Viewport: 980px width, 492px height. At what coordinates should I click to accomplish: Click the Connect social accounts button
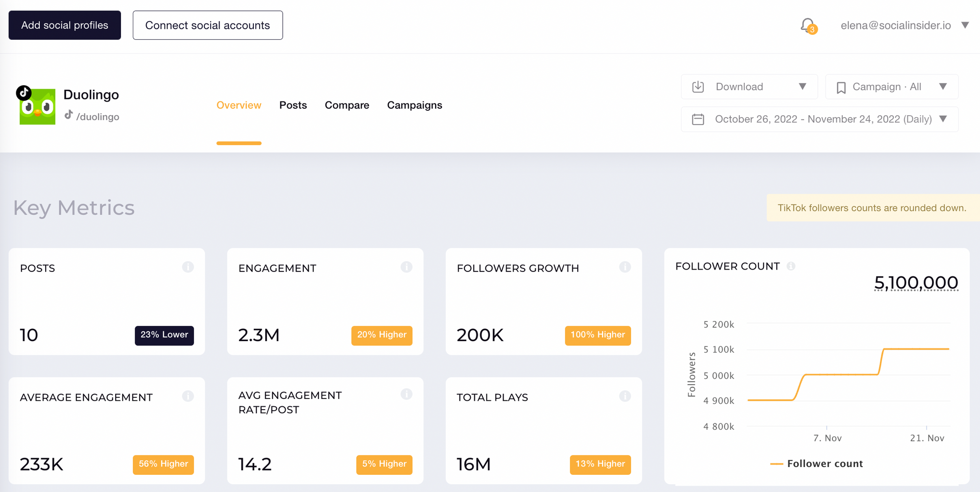point(208,25)
